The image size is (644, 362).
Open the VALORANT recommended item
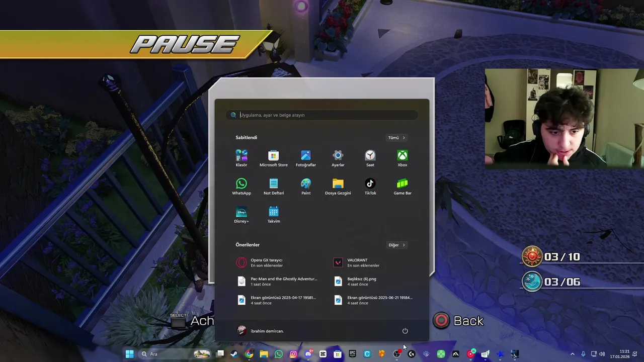[372, 262]
